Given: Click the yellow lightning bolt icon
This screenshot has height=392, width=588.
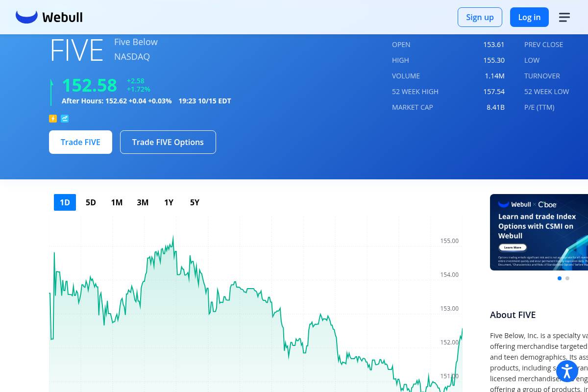Looking at the screenshot, I should [x=53, y=119].
